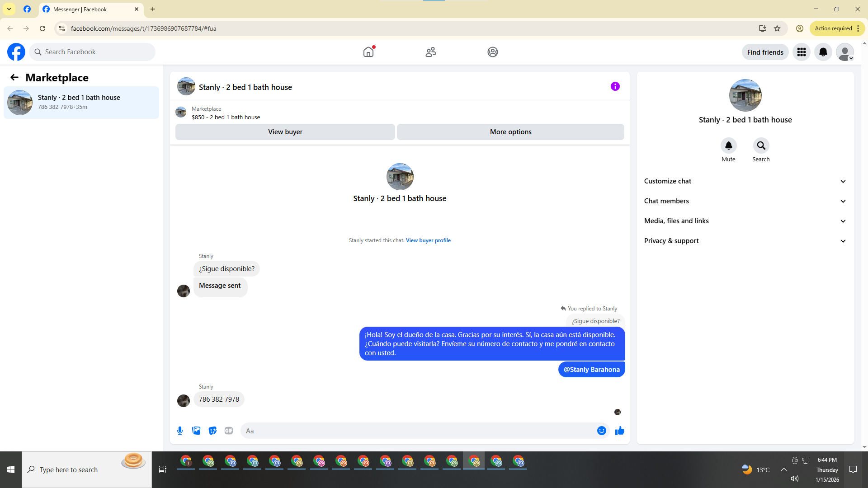Choose an emoji with the smiley icon
Viewport: 868px width, 488px height.
(x=601, y=431)
